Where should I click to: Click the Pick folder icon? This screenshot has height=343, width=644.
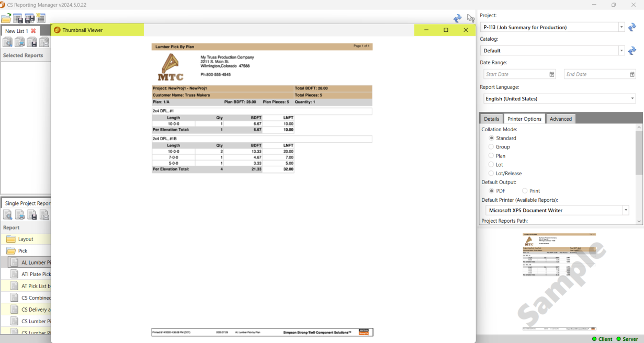click(11, 251)
